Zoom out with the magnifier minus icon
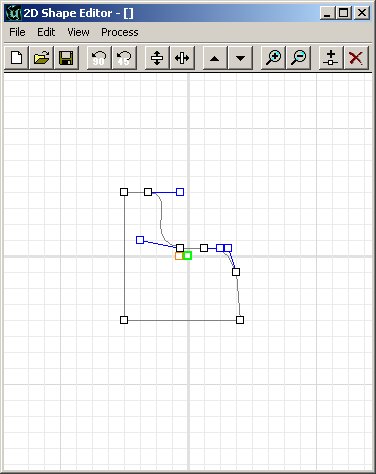Viewport: 376px width, 474px height. click(298, 58)
